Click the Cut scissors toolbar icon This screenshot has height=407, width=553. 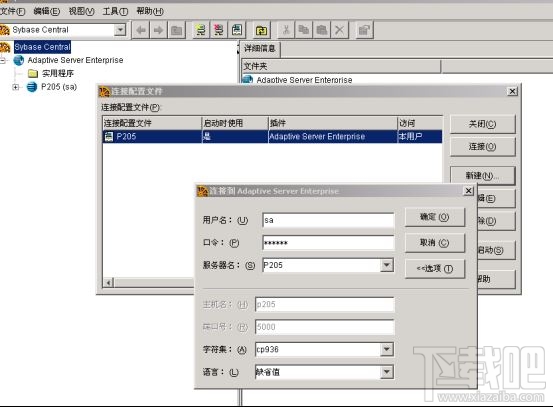point(286,30)
